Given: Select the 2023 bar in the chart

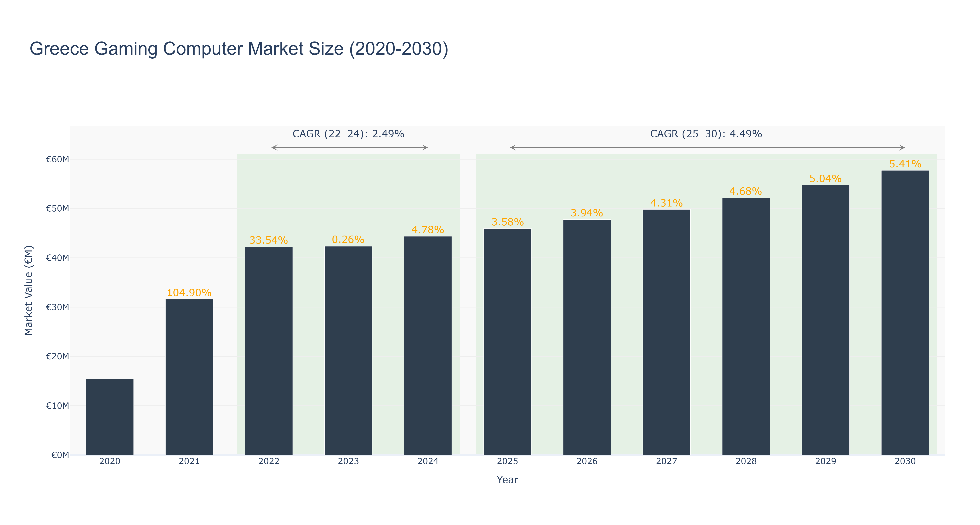Looking at the screenshot, I should coord(348,351).
